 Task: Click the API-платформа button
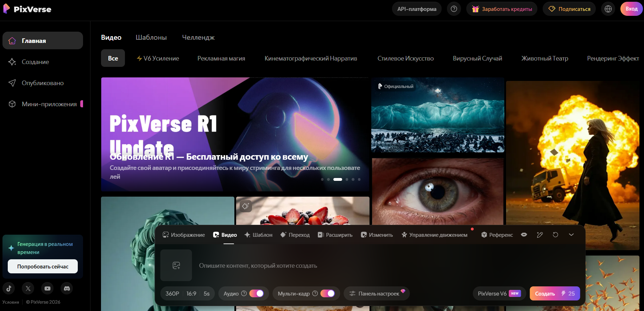[417, 9]
